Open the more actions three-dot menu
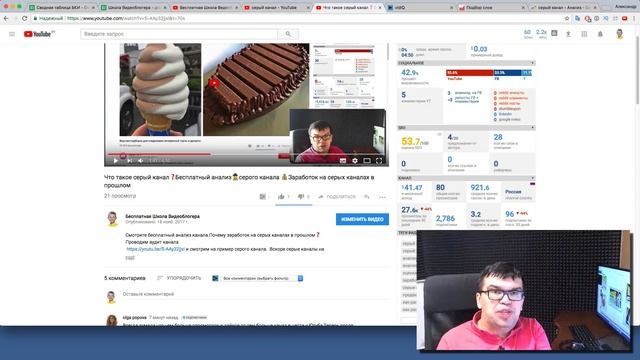The height and width of the screenshot is (360, 640). [x=382, y=197]
